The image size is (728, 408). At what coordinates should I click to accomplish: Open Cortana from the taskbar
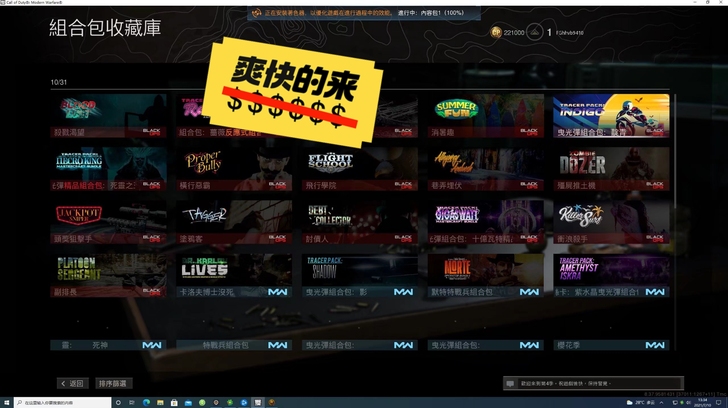[118, 402]
